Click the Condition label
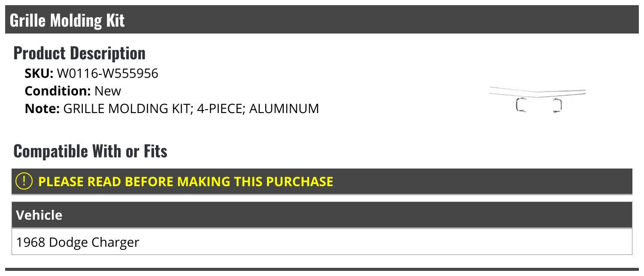644x276 pixels. (x=58, y=91)
